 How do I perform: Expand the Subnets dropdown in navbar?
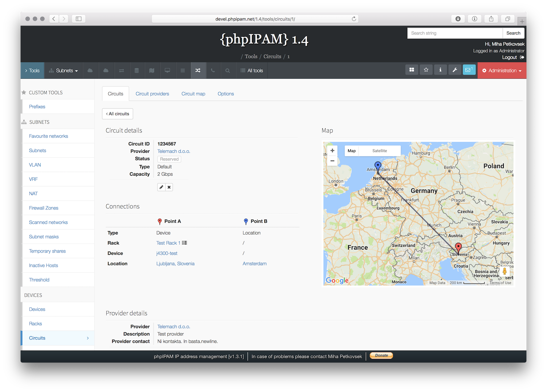coord(64,70)
